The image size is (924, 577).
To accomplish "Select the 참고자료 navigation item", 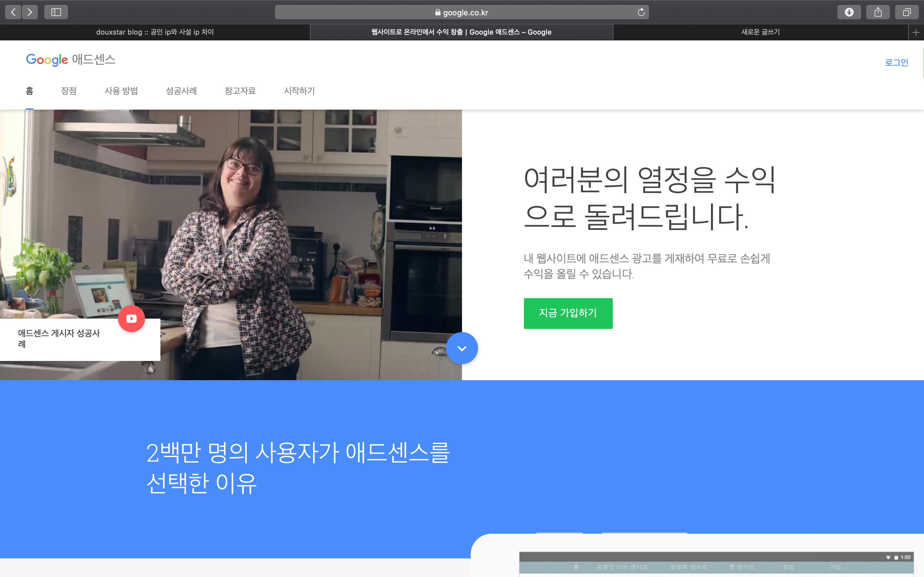I will [240, 91].
